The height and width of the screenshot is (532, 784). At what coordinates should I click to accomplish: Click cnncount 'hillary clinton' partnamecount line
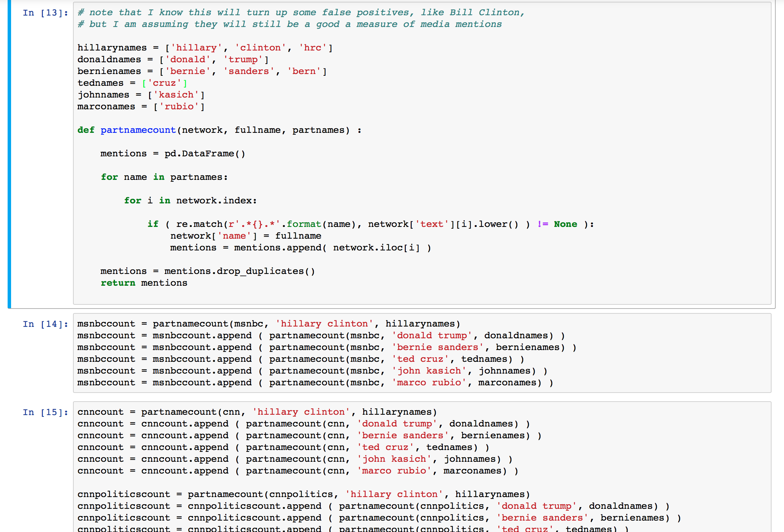[x=257, y=412]
